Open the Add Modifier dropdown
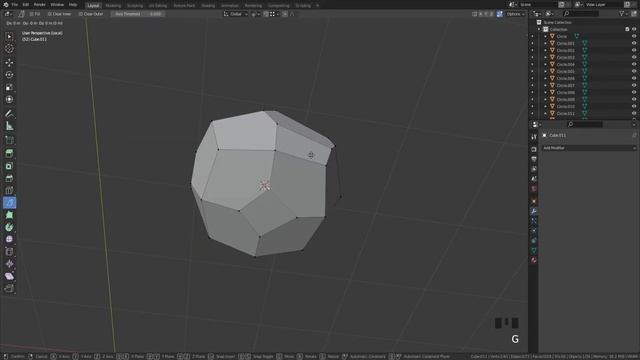Image resolution: width=640 pixels, height=360 pixels. [589, 148]
